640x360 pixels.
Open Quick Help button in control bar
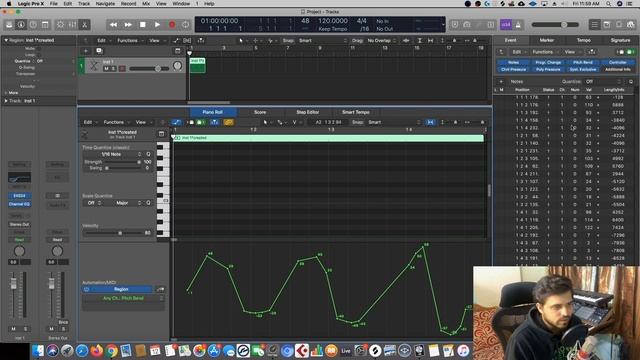[x=33, y=25]
